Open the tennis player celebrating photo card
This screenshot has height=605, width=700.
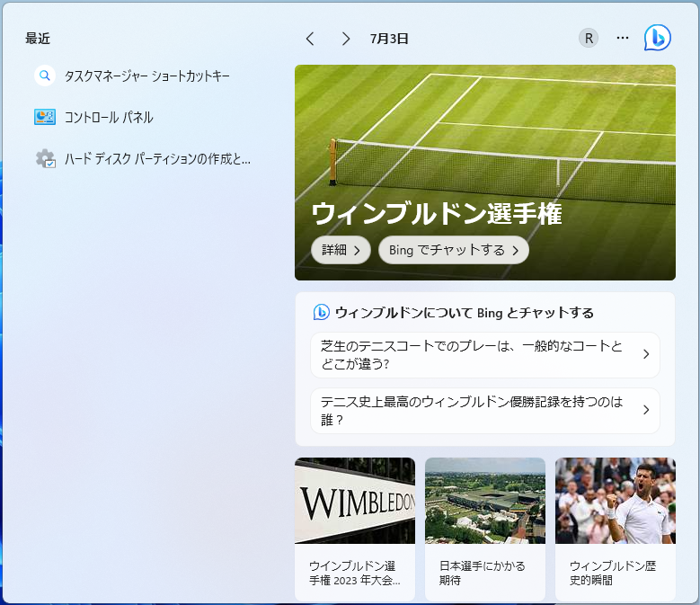pos(616,501)
